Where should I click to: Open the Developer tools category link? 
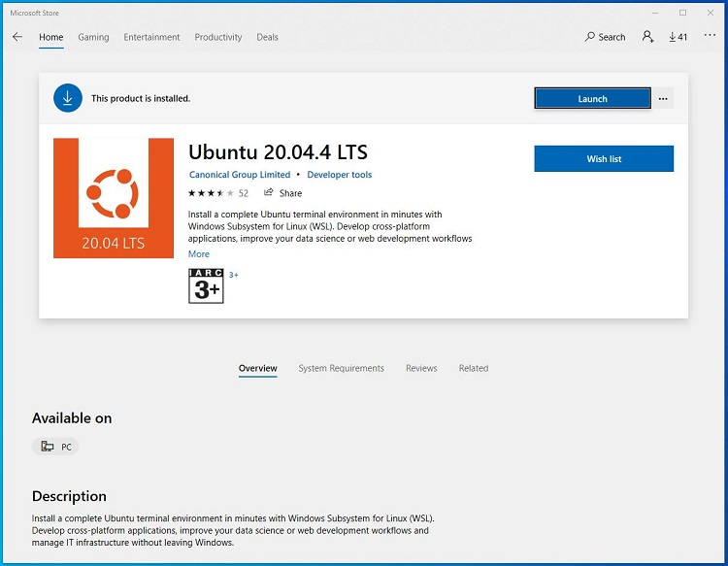340,175
